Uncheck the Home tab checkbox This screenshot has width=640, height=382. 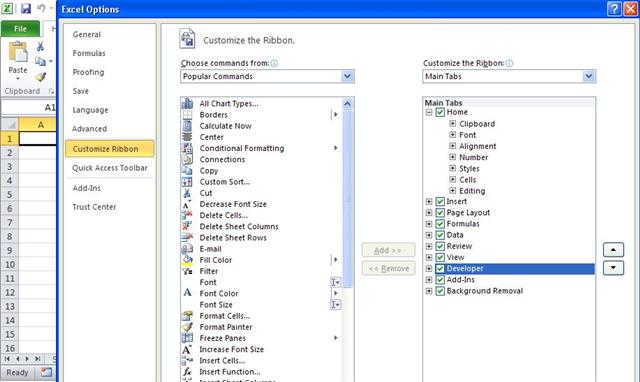tap(440, 112)
